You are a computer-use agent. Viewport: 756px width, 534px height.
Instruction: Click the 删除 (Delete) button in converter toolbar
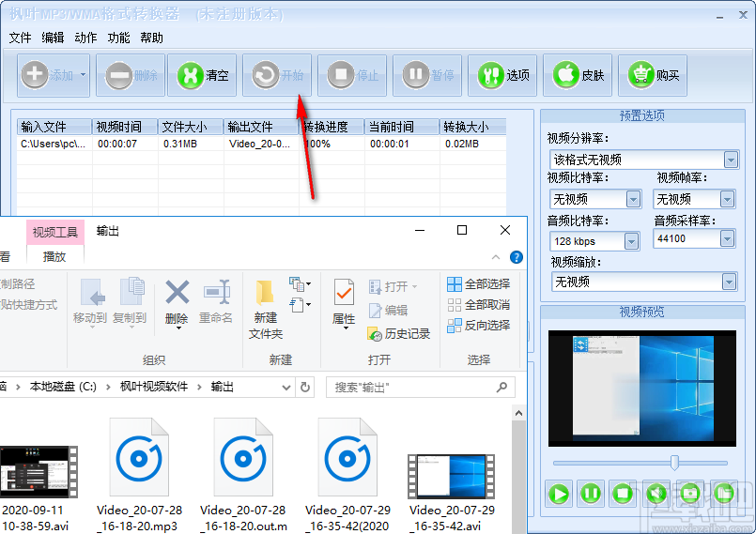pyautogui.click(x=131, y=75)
